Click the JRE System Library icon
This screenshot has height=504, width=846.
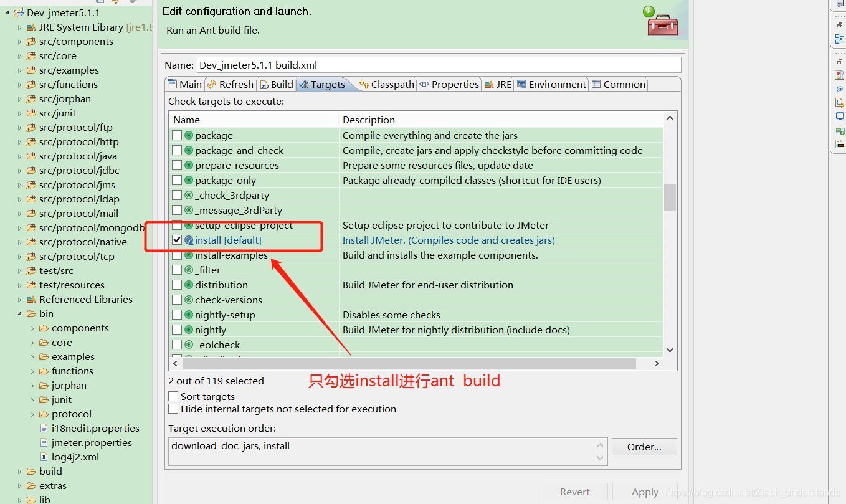(x=31, y=27)
